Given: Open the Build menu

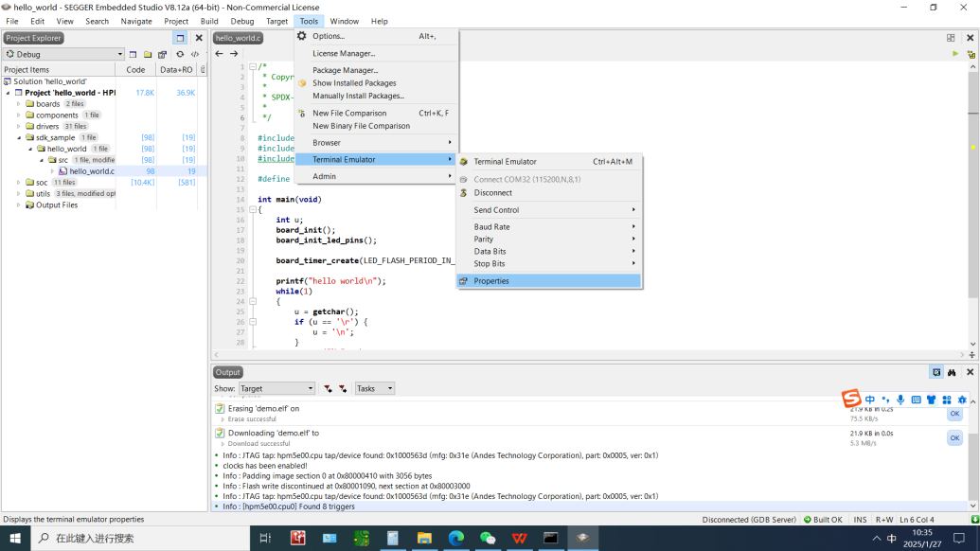Looking at the screenshot, I should 208,21.
